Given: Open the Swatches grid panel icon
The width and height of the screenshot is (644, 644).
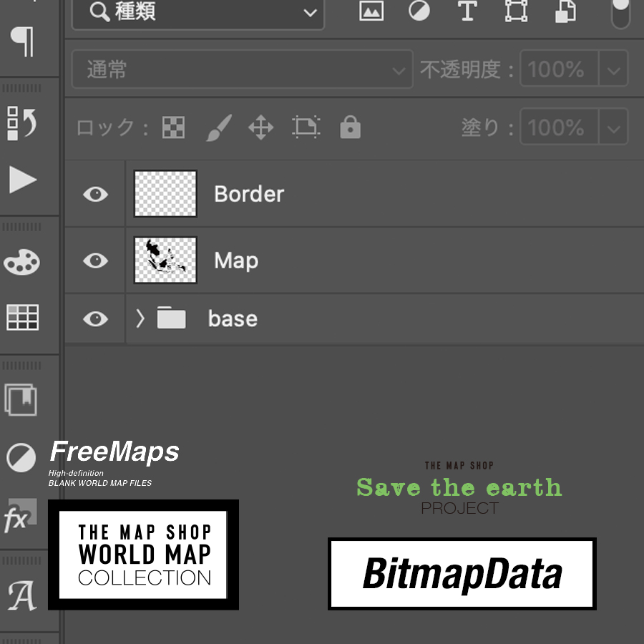Looking at the screenshot, I should (23, 317).
